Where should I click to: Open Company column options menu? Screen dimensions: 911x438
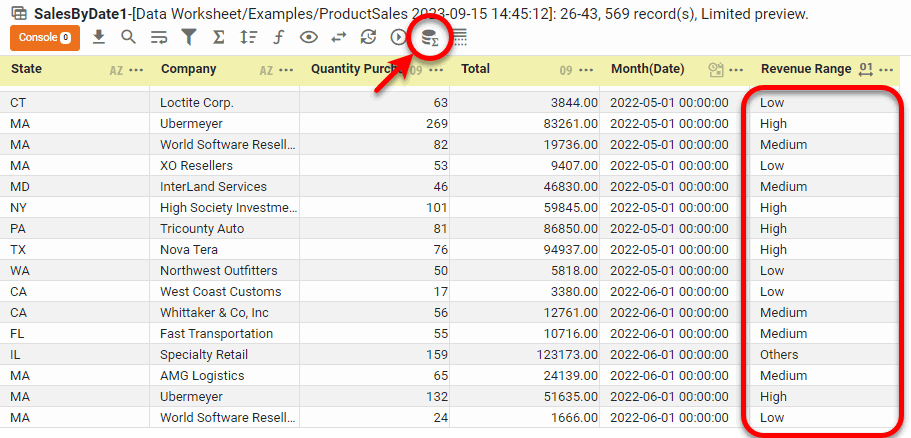tap(287, 70)
